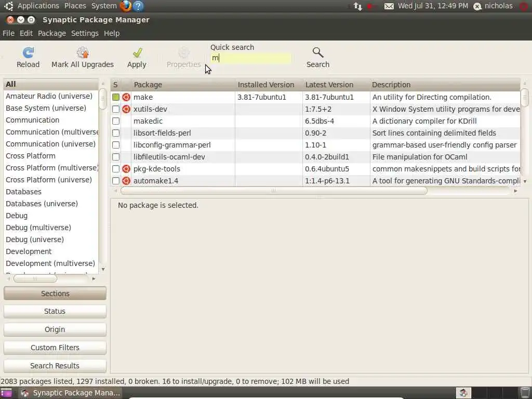Open the System menu

tap(104, 6)
